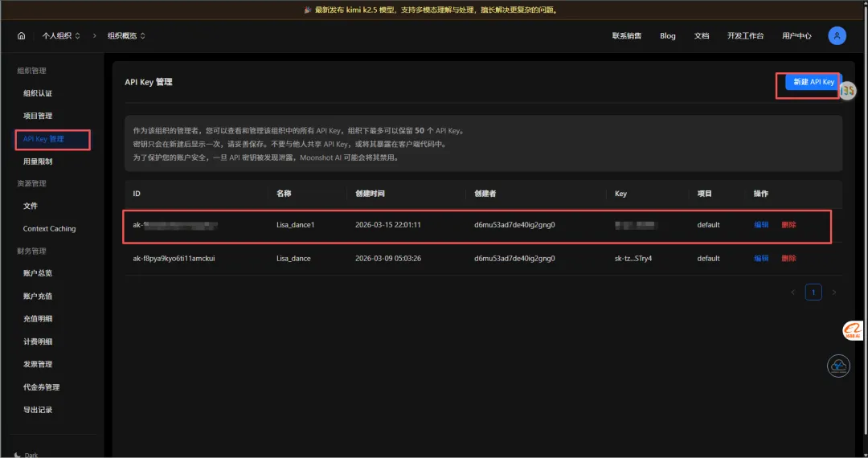Click the kimi k2.5 announcement banner
Screen dimensions: 868x458
[432, 10]
